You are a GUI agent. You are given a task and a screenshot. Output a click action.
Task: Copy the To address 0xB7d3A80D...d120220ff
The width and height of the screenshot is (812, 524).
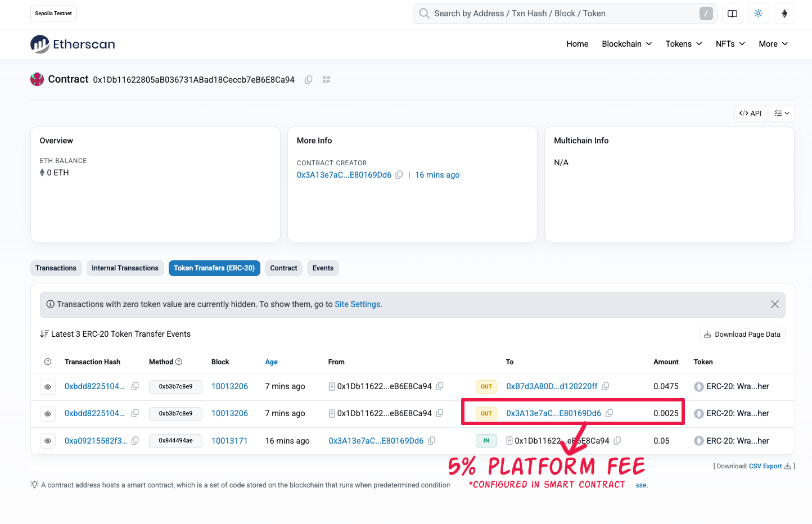(x=606, y=386)
